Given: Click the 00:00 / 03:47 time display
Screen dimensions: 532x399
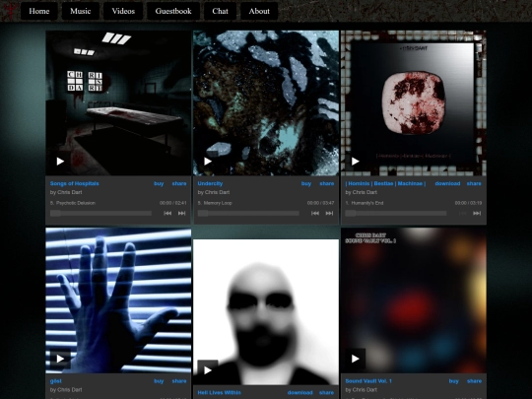Looking at the screenshot, I should click(x=320, y=203).
